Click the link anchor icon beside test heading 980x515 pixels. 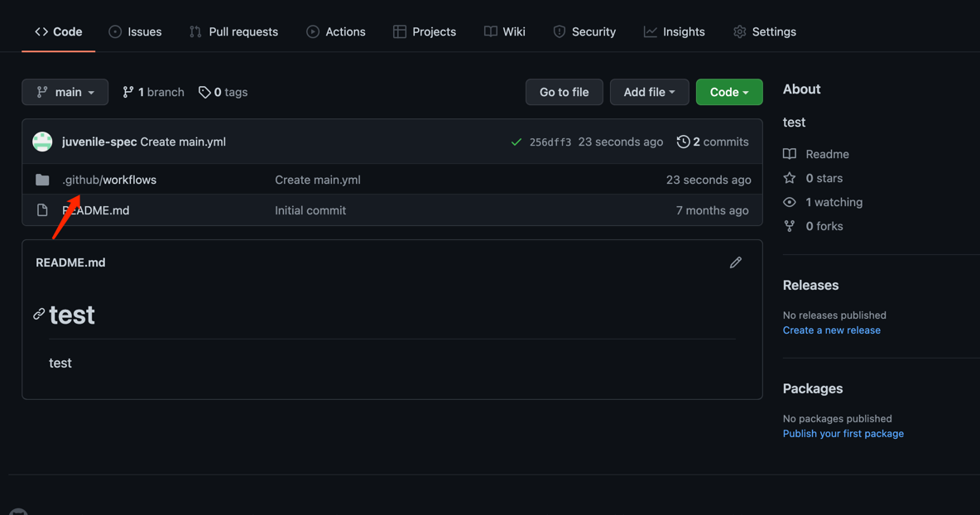click(39, 314)
